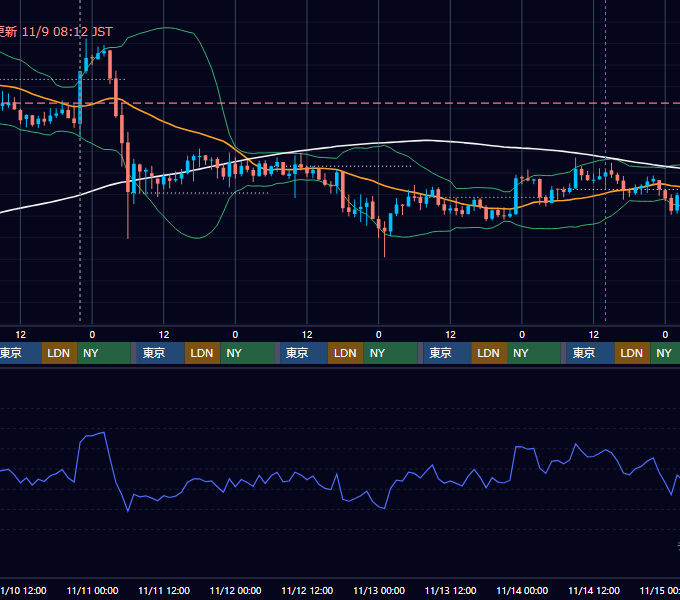The width and height of the screenshot is (680, 600).
Task: Click the NY session block spanning 11/14 00:00
Action: tap(534, 353)
